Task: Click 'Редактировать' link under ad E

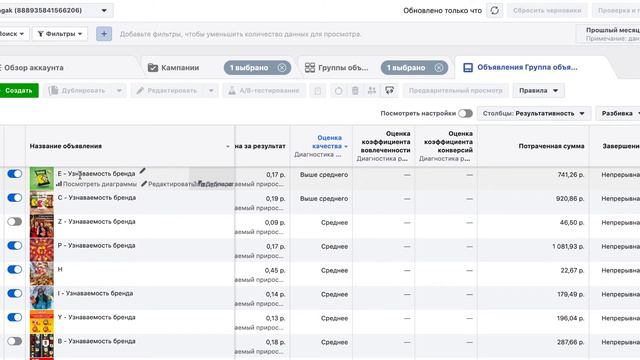Action: (168, 184)
